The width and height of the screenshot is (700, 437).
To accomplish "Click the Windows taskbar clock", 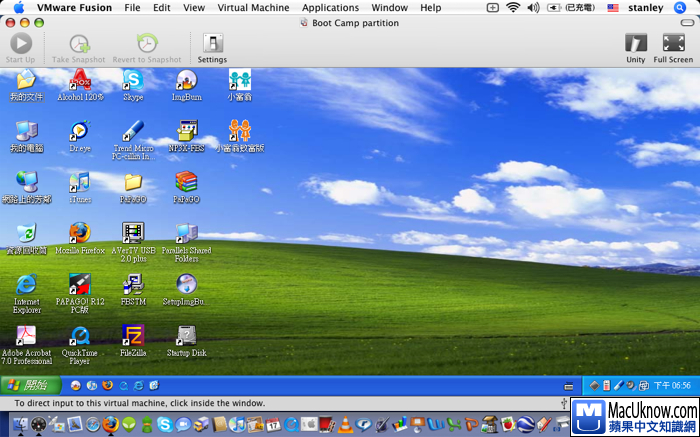I will [671, 385].
